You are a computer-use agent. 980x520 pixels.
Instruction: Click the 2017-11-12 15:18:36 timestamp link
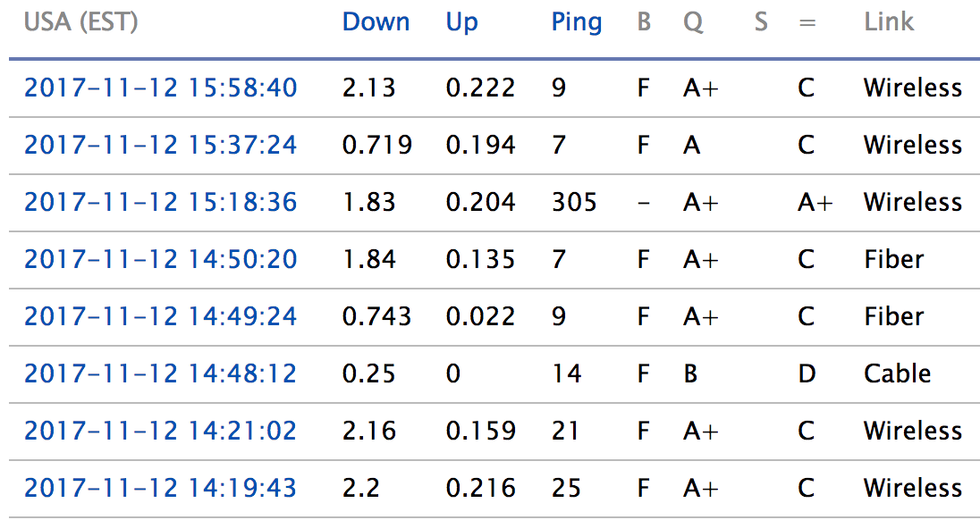tap(160, 202)
